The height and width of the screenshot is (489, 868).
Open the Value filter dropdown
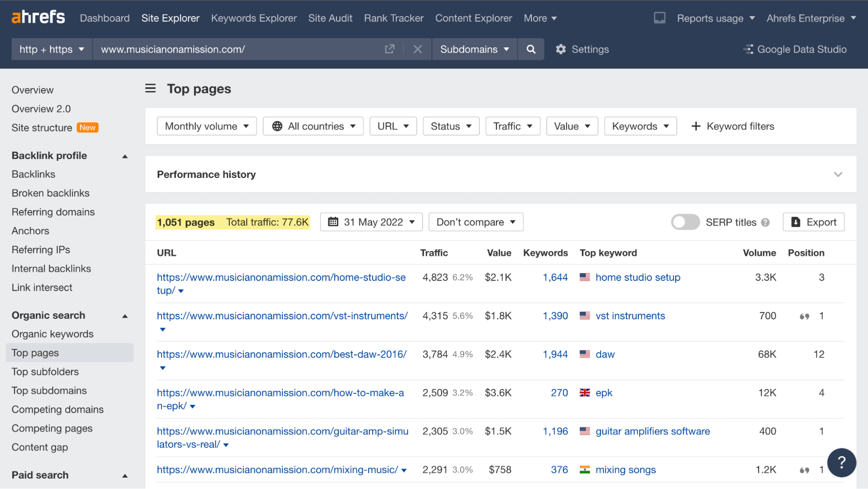(x=572, y=126)
